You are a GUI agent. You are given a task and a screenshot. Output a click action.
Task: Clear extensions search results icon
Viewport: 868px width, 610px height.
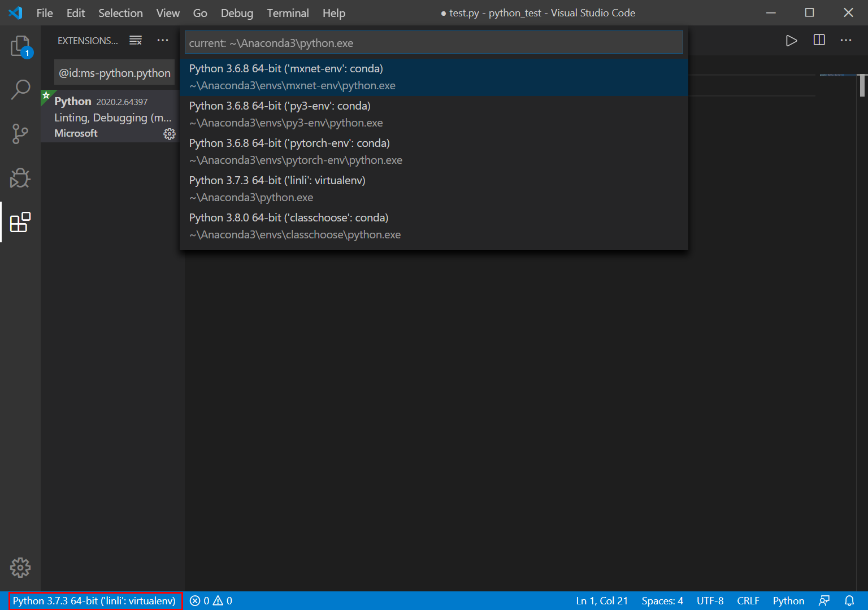pos(136,40)
